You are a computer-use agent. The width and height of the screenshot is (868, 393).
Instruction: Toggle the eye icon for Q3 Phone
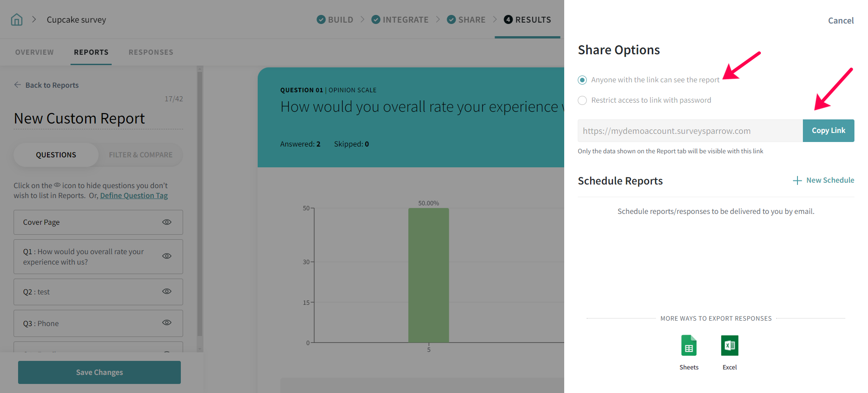[167, 322]
